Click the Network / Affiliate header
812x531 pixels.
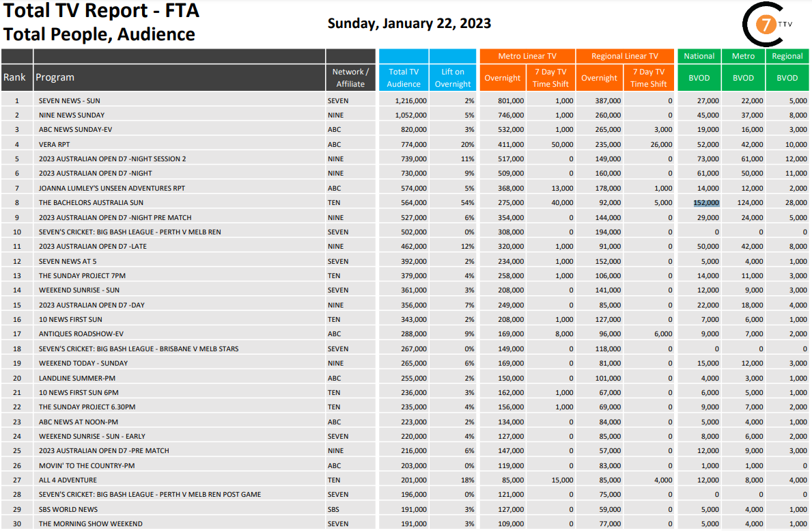click(350, 77)
